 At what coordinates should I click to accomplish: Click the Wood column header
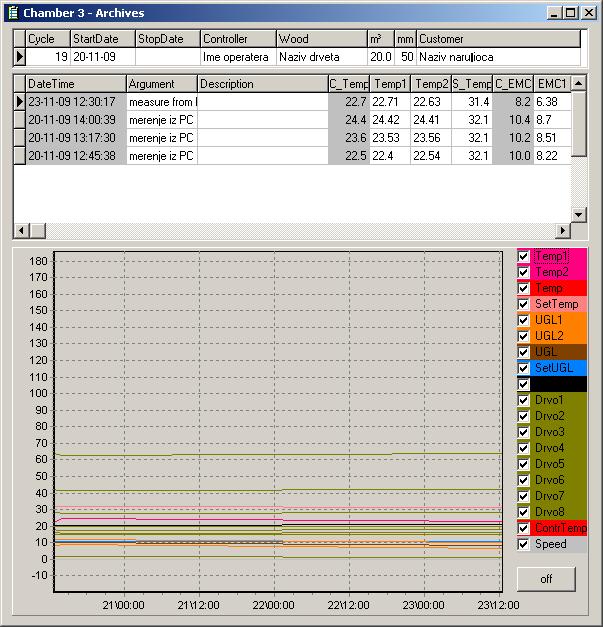322,39
